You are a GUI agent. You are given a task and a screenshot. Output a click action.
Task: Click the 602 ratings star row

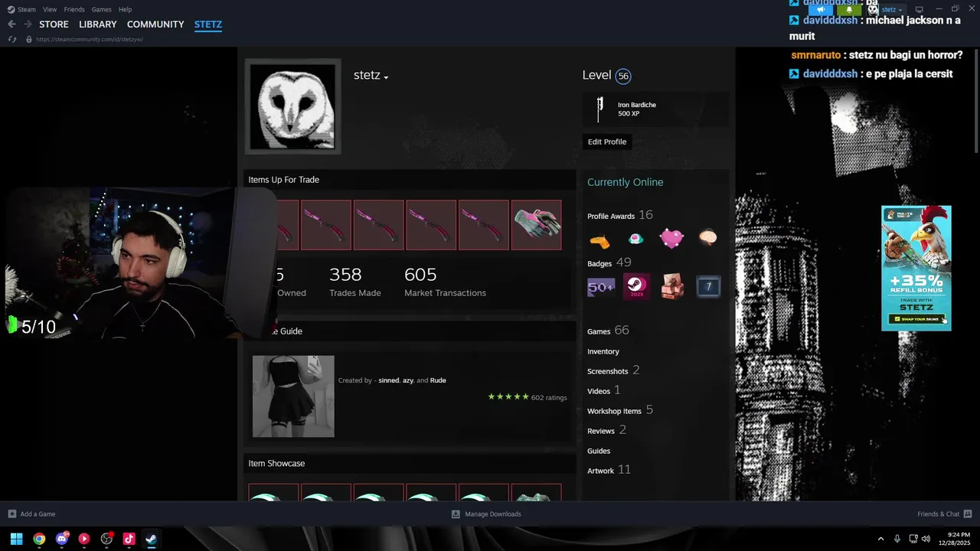click(x=528, y=397)
